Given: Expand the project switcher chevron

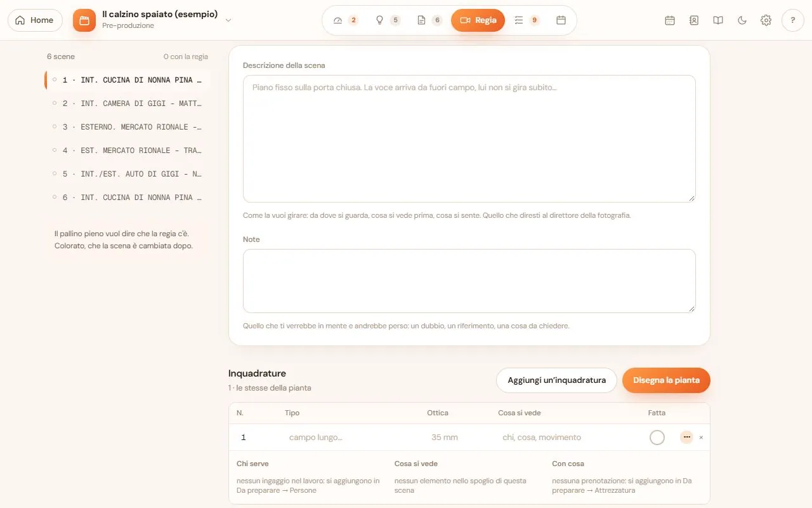Looking at the screenshot, I should (x=228, y=20).
